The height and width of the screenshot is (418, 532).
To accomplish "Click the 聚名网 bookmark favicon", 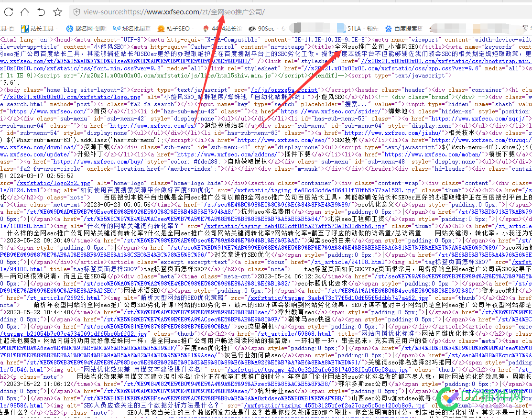I will point(70,29).
